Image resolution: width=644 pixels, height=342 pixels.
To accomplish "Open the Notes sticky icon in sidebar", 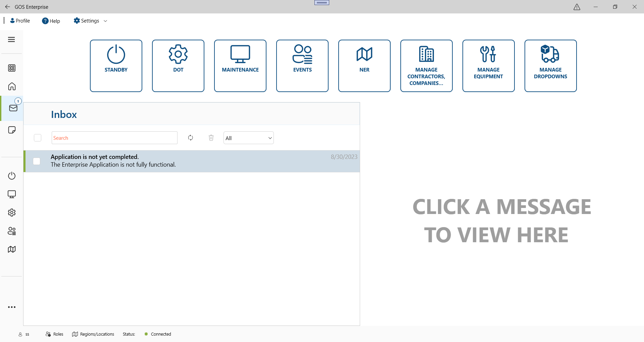I will (x=12, y=130).
